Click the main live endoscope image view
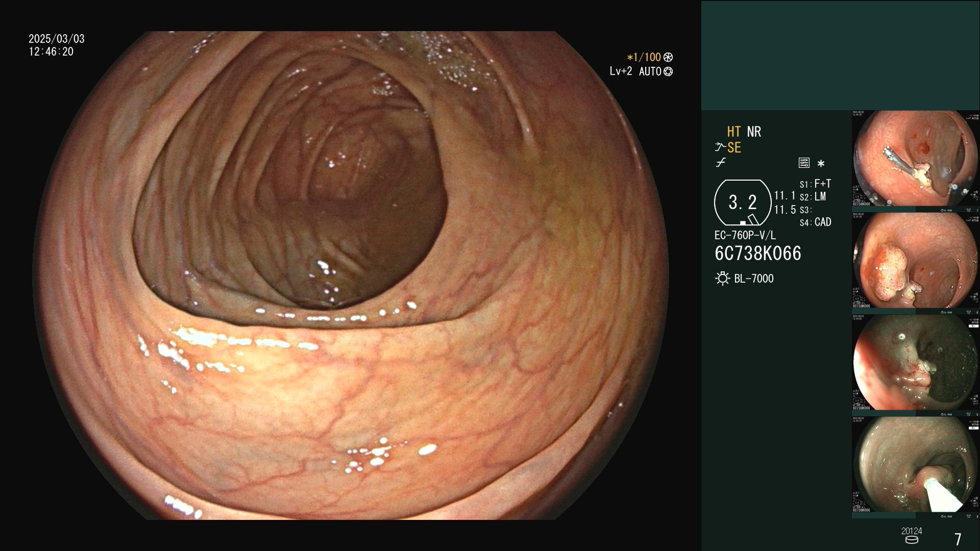 click(351, 275)
